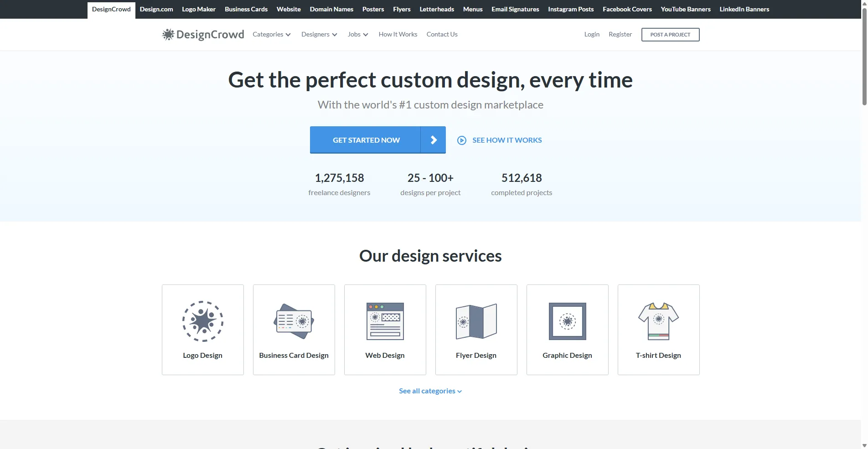
Task: Open Email Signatures in top bar
Action: [515, 9]
